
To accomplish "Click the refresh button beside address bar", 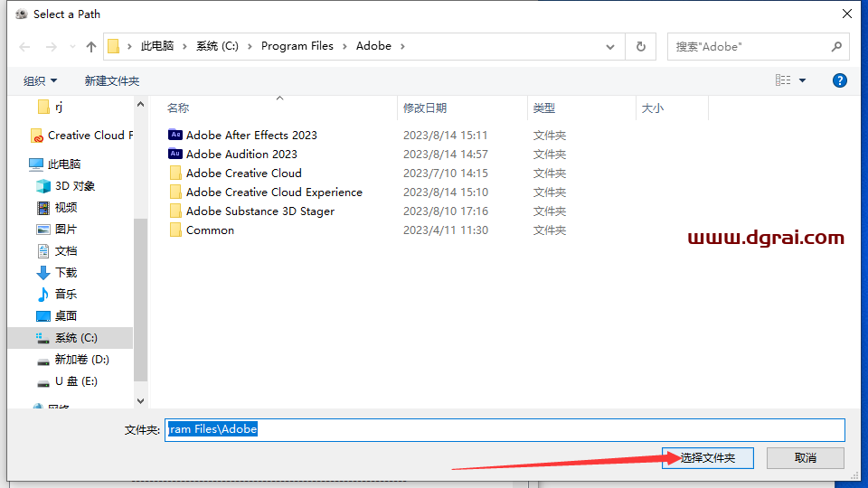I will (x=641, y=46).
